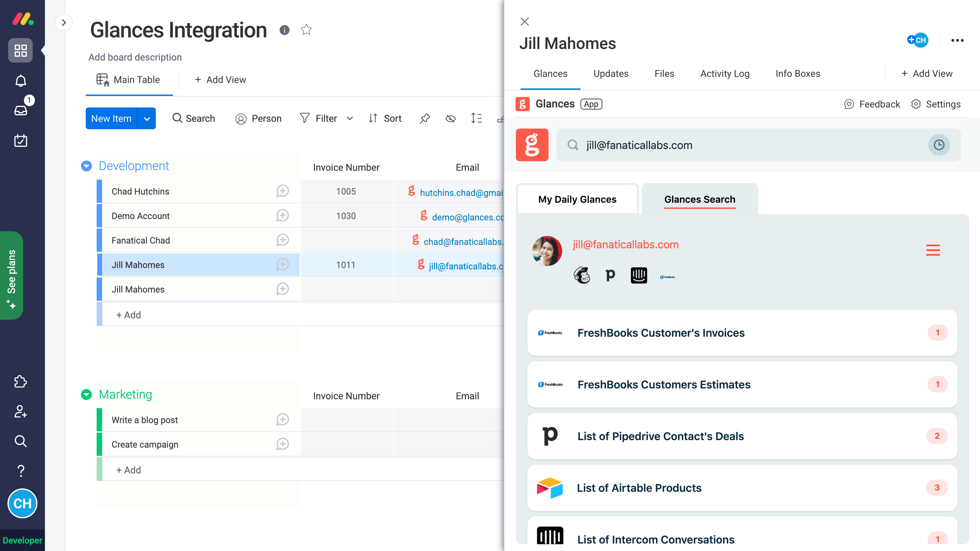Click Add board description text
Viewport: 980px width, 551px height.
point(135,57)
